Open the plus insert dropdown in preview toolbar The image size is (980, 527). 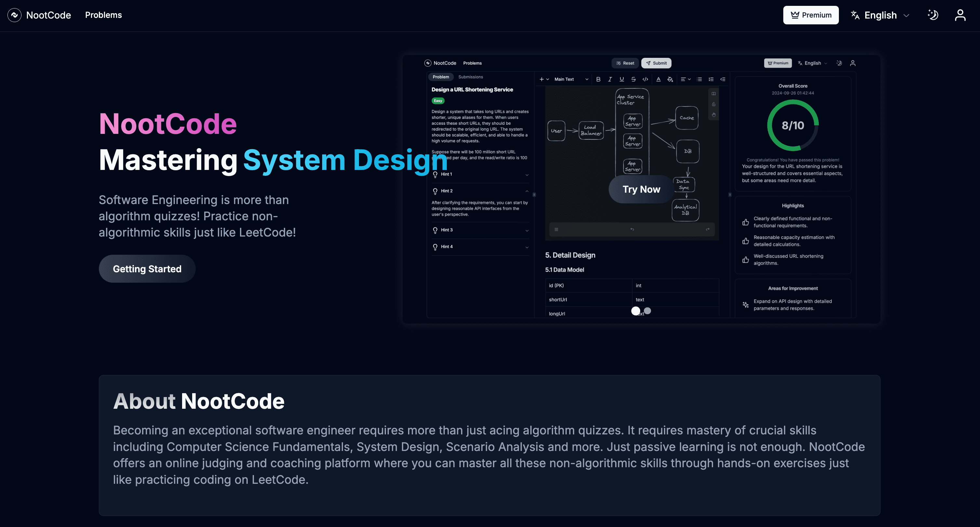(544, 79)
